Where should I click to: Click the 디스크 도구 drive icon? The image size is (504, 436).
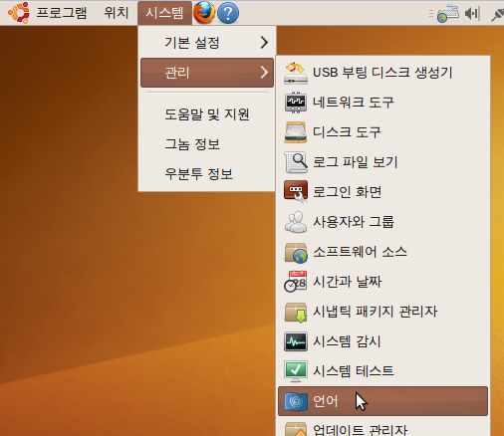(296, 132)
